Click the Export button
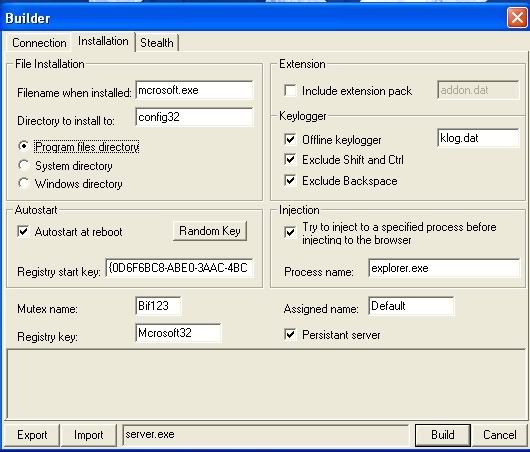The image size is (530, 452). coord(32,435)
